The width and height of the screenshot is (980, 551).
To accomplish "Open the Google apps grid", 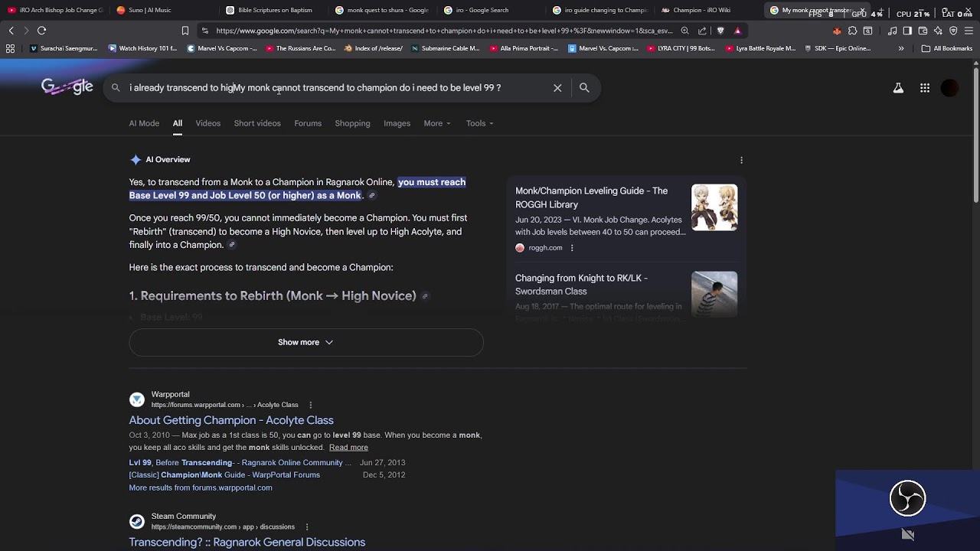I will click(925, 88).
